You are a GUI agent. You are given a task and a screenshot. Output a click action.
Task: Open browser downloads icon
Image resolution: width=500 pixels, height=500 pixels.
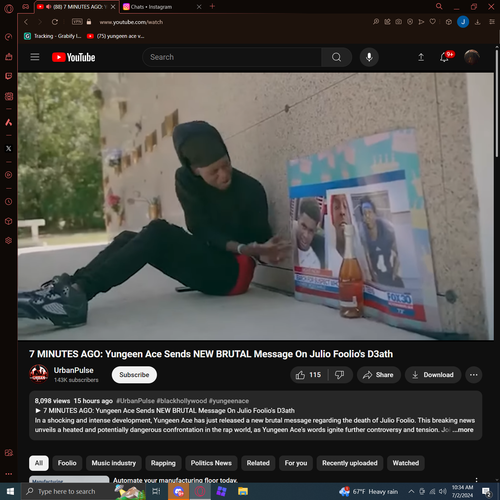pyautogui.click(x=477, y=22)
